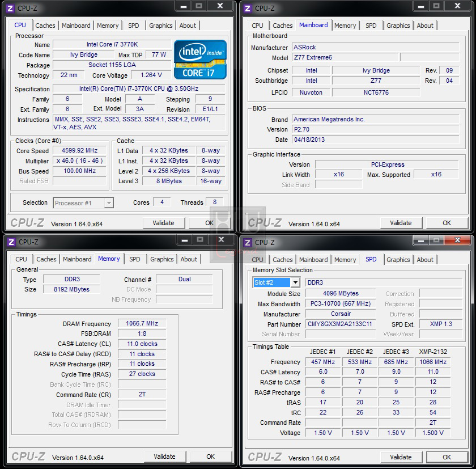
Task: Click the processor name field 'Intel Core i7 3770K'
Action: [x=112, y=44]
